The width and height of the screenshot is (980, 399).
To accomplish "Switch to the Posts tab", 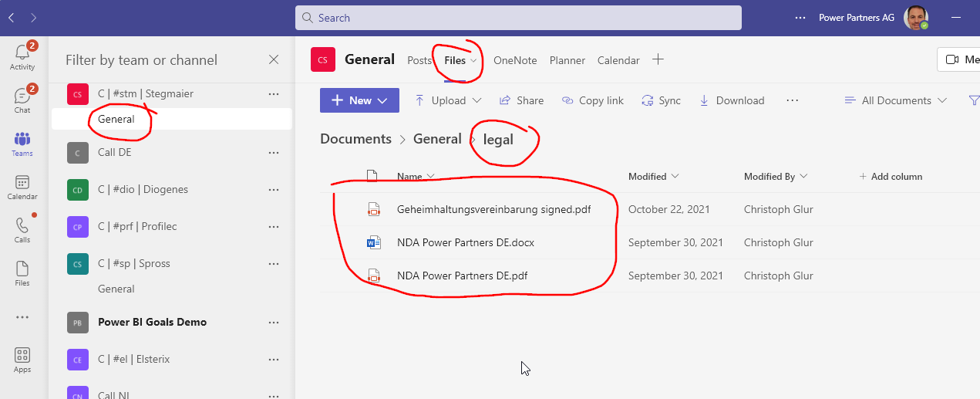I will coord(419,60).
